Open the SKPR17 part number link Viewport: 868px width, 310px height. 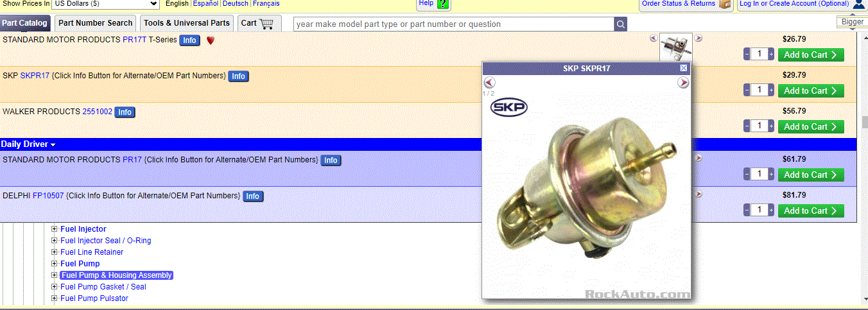click(x=35, y=76)
